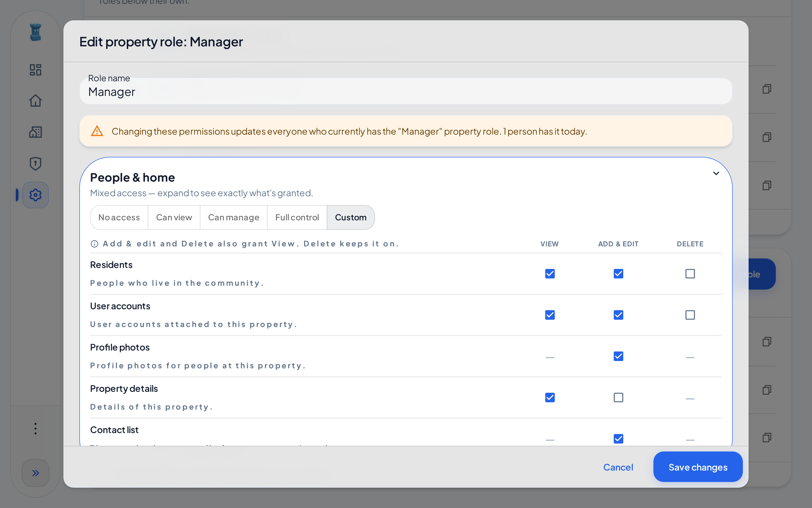Open the buildings icon in sidebar
Image resolution: width=812 pixels, height=508 pixels.
35,132
